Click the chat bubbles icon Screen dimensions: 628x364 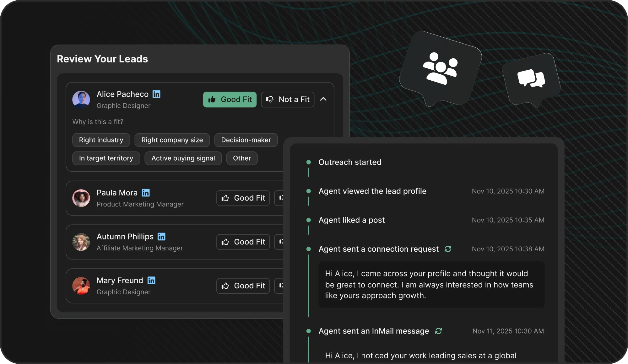(x=531, y=78)
